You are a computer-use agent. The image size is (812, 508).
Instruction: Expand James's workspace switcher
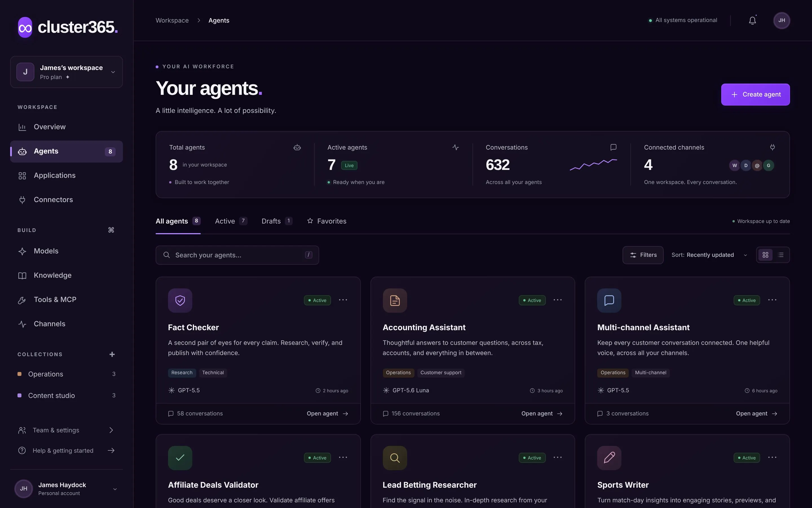[x=67, y=72]
